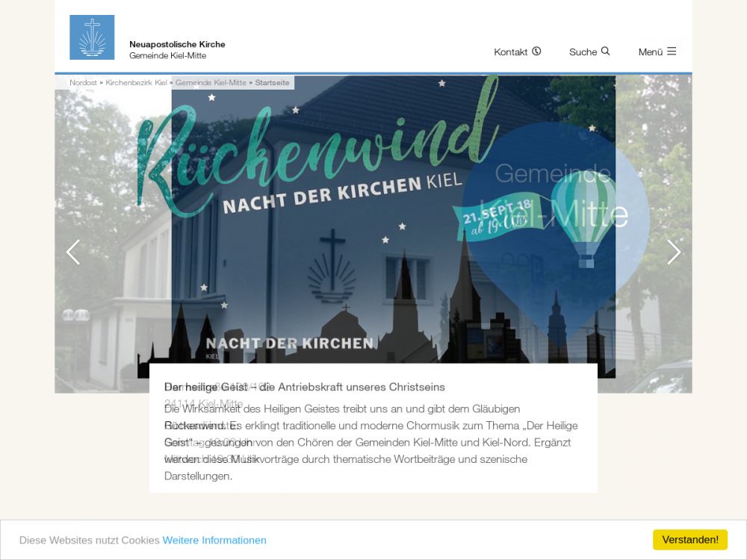Select the Startseite breadcrumb
This screenshot has width=747, height=560.
pyautogui.click(x=272, y=83)
